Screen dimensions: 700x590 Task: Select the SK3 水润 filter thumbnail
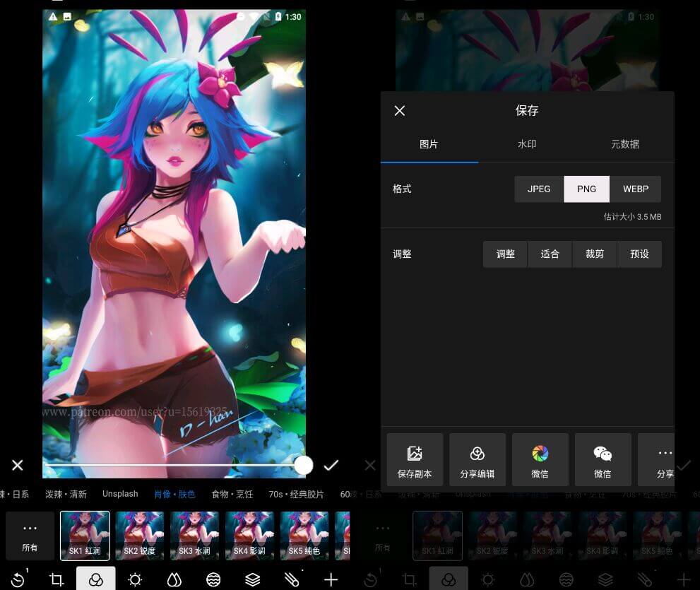[x=194, y=535]
